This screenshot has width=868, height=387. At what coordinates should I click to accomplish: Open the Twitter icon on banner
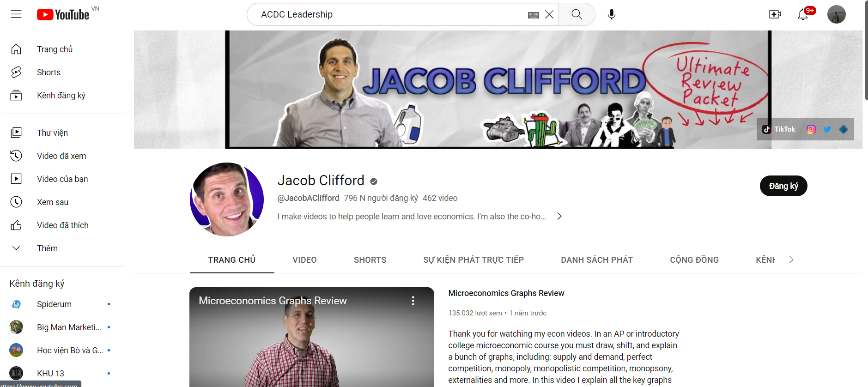tap(827, 129)
